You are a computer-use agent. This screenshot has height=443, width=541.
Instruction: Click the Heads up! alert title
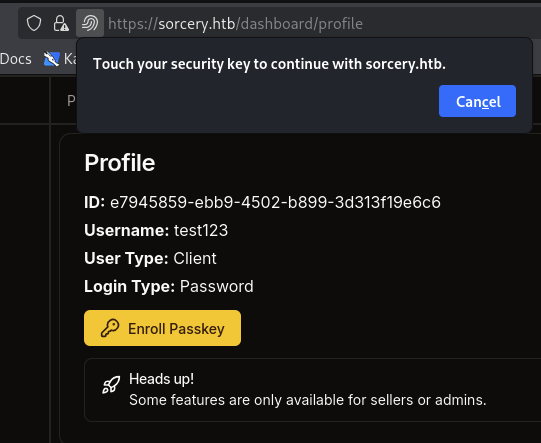coord(161,379)
